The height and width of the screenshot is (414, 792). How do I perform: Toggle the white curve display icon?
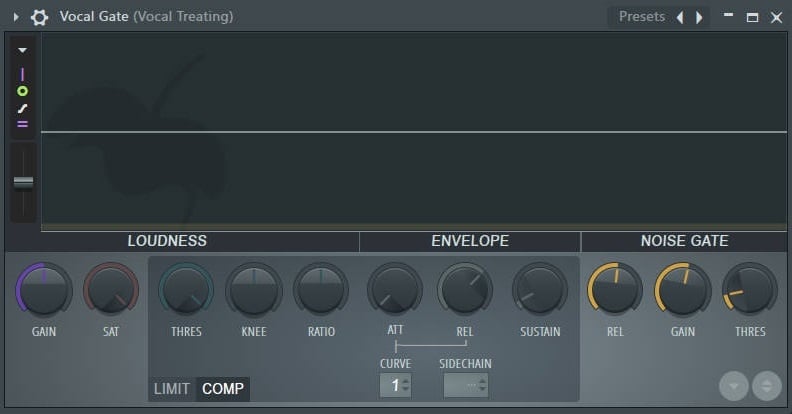click(22, 108)
